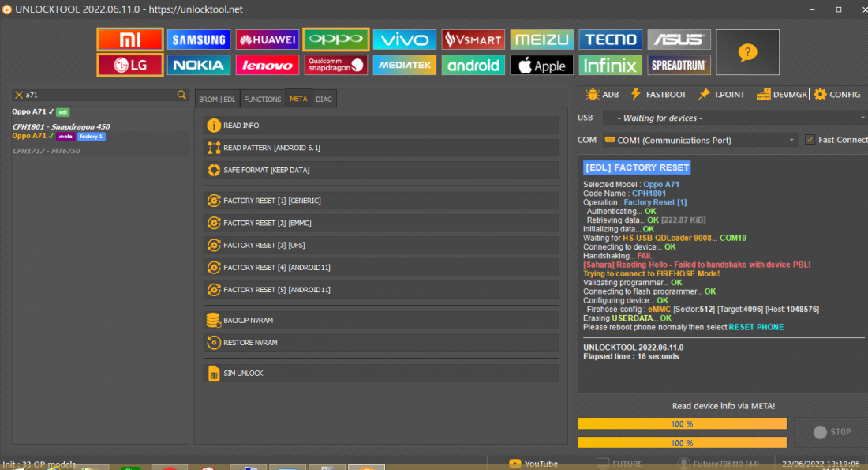Select the Samsung brand logo
868x470 pixels.
coord(199,39)
